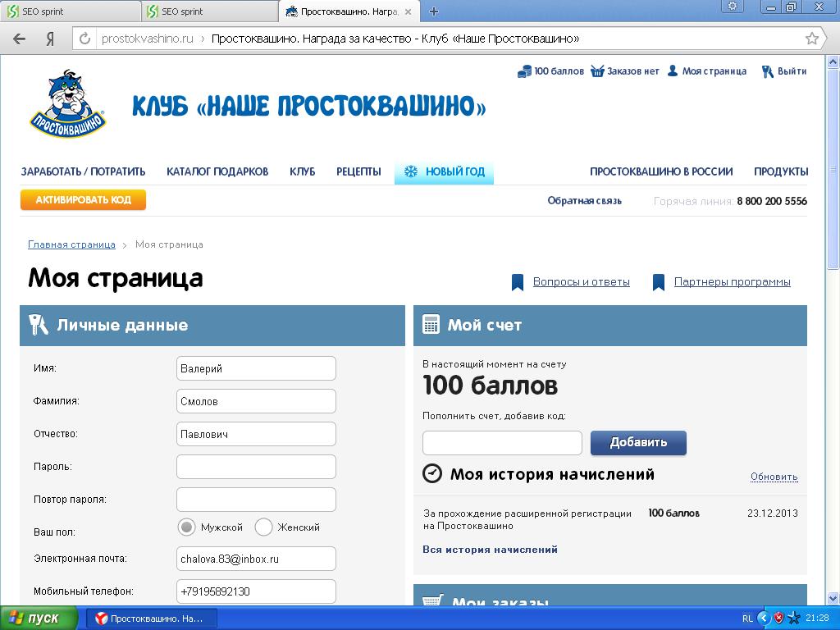The height and width of the screenshot is (630, 840).
Task: Open Windows Пуск start button
Action: point(39,619)
